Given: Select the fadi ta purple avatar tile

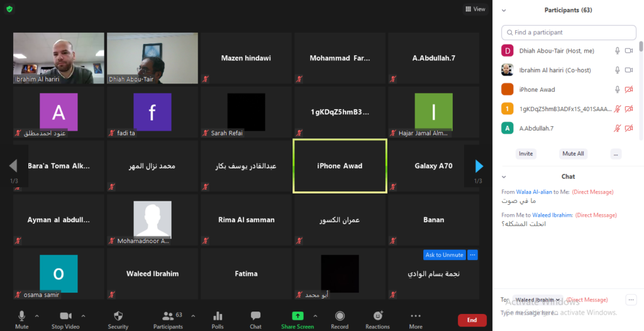Looking at the screenshot, I should tap(152, 112).
